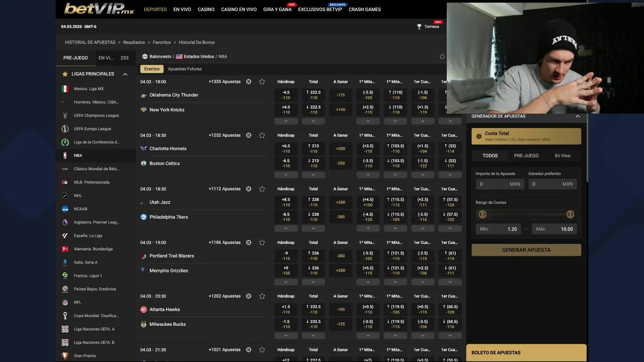Click NFL league icon
This screenshot has height=362, width=644.
point(65,302)
